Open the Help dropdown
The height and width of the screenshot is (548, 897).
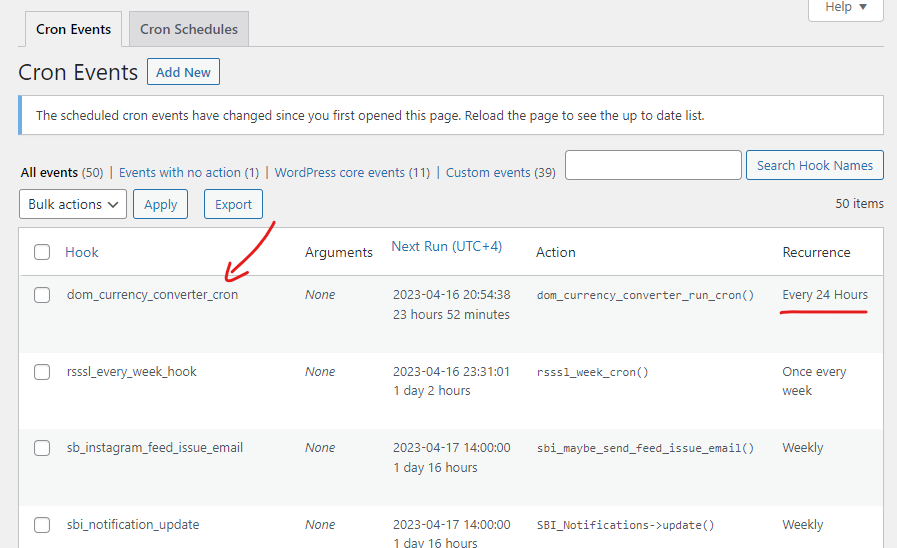[x=846, y=8]
